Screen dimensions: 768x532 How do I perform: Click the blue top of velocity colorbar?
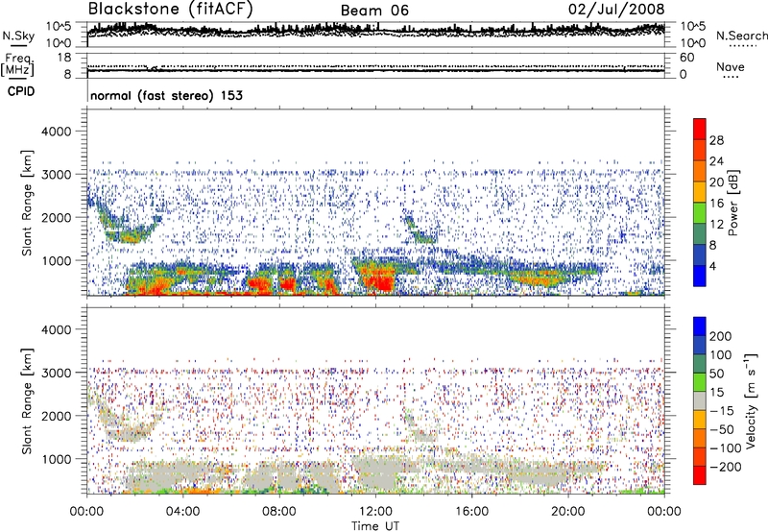[700, 326]
